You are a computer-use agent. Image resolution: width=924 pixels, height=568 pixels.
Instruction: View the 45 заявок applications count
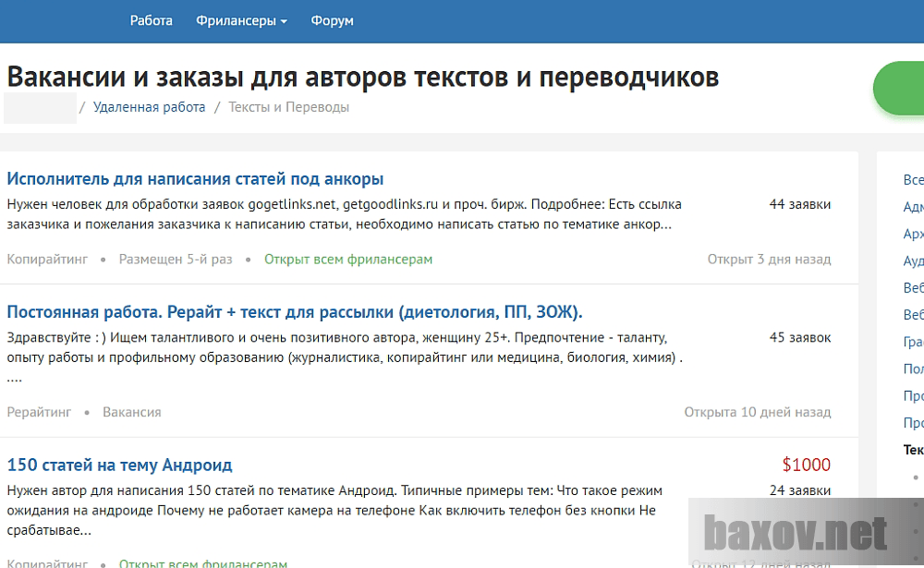coord(800,337)
